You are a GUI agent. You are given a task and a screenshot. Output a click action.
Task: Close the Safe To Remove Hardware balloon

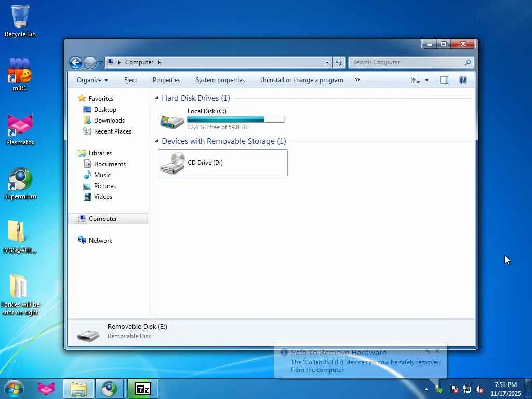[x=437, y=351]
